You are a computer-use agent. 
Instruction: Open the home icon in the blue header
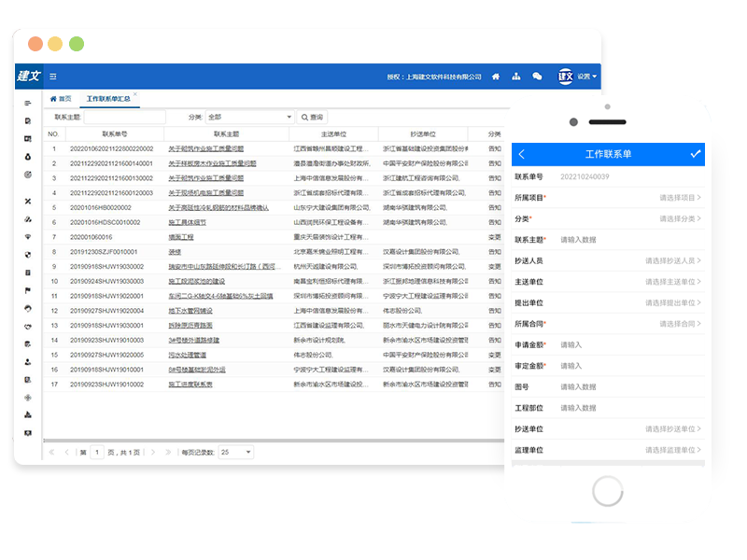point(496,77)
